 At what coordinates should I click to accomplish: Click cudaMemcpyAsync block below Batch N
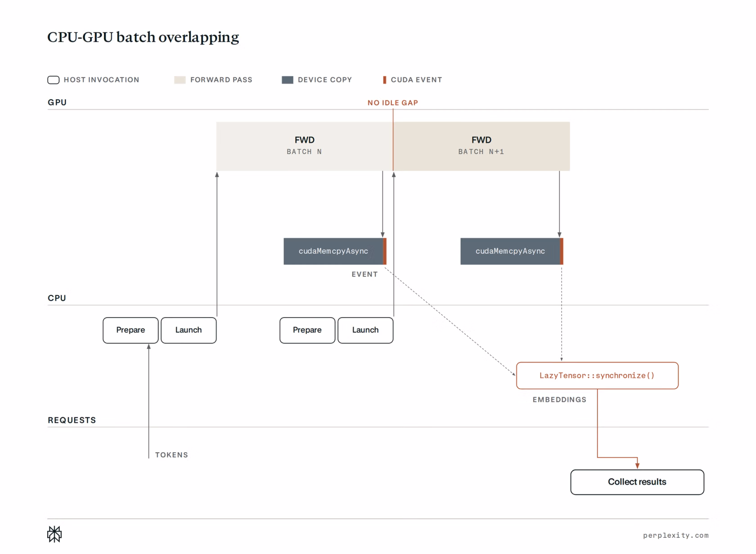335,251
